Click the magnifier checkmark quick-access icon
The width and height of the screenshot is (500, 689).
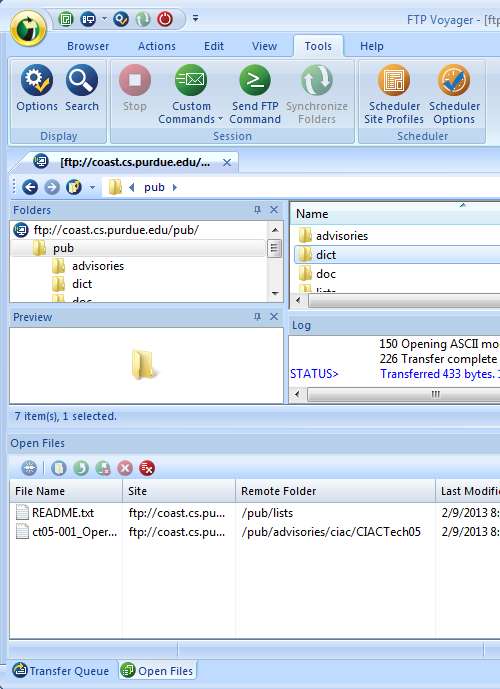(121, 19)
